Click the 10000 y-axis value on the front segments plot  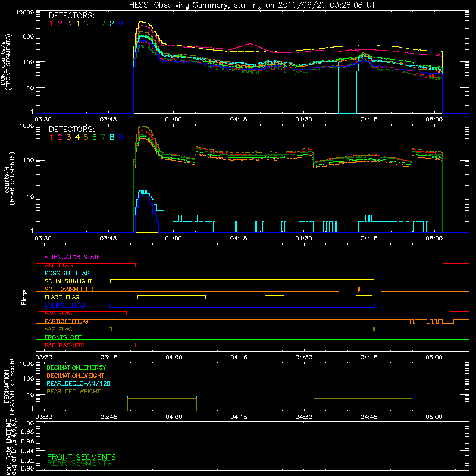click(25, 12)
